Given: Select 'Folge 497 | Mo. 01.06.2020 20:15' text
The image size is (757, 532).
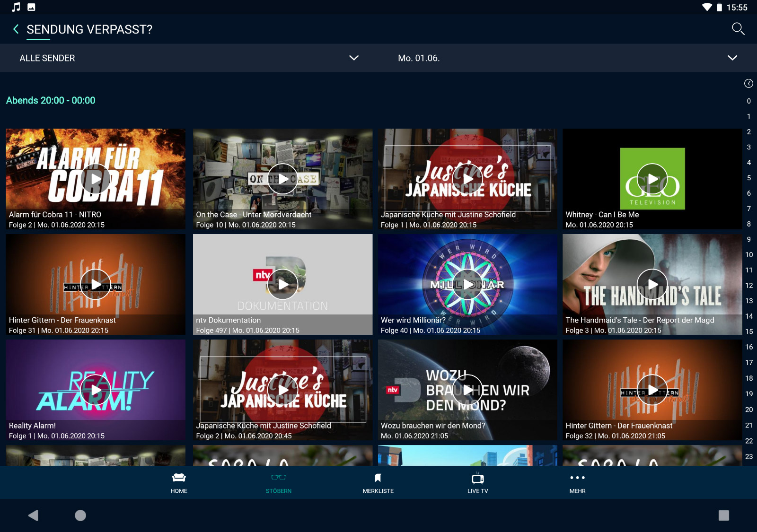Looking at the screenshot, I should [247, 331].
